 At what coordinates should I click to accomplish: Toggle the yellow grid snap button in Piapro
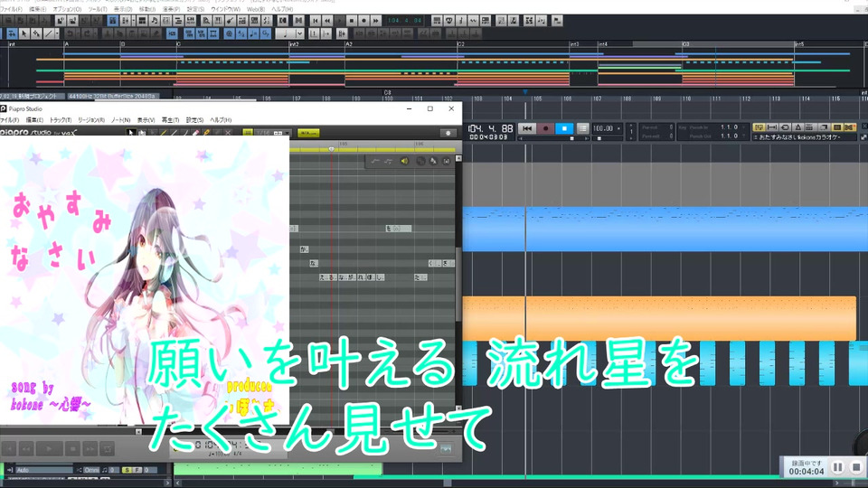(x=248, y=133)
